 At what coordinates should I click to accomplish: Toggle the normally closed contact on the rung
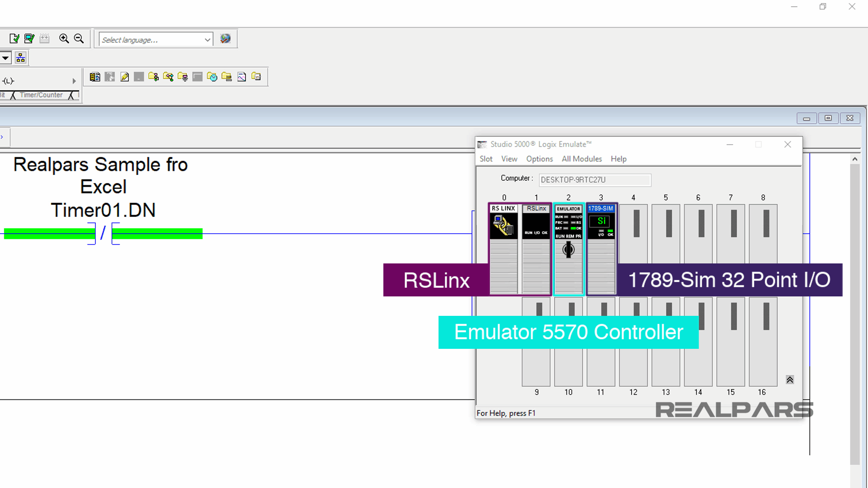(103, 233)
